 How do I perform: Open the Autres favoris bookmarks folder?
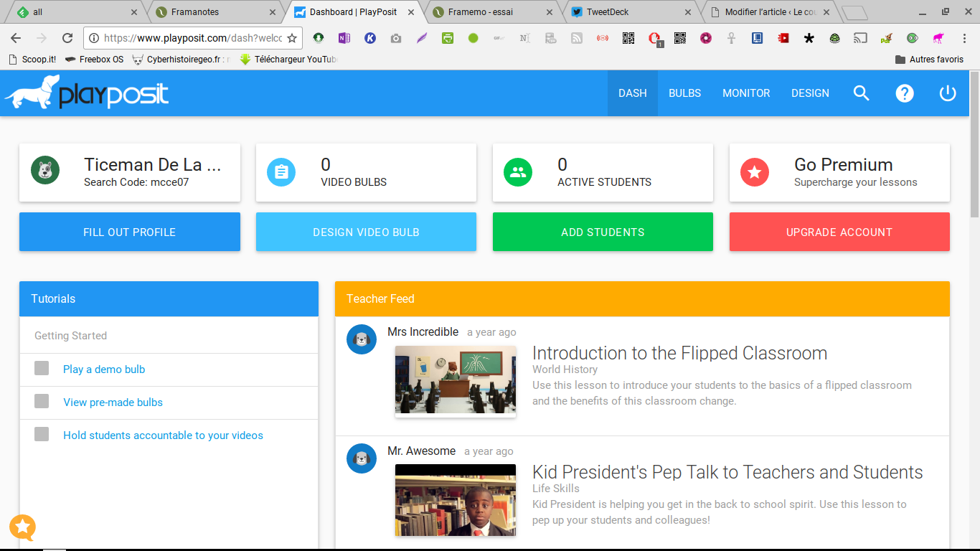tap(929, 60)
